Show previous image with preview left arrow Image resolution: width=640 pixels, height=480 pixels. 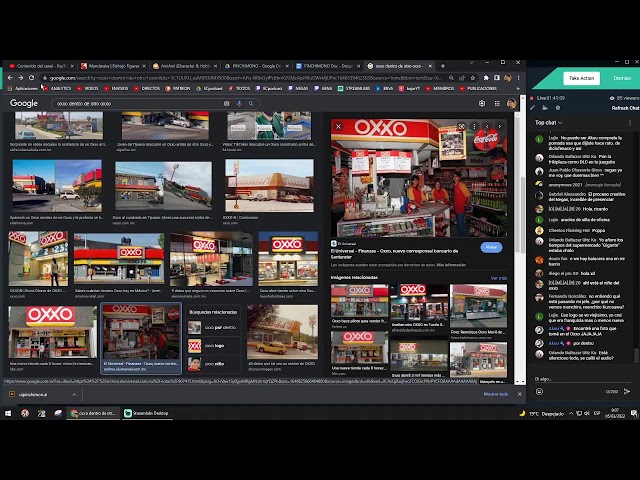pos(487,127)
